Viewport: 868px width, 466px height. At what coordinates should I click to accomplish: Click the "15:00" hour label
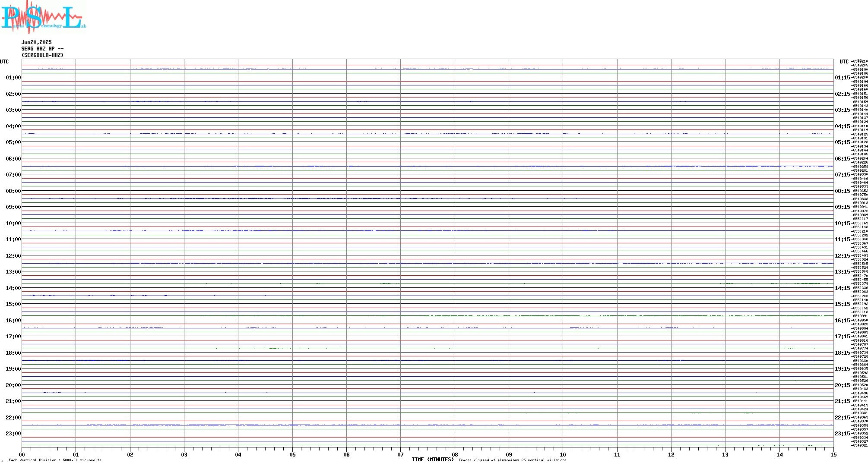tap(13, 304)
